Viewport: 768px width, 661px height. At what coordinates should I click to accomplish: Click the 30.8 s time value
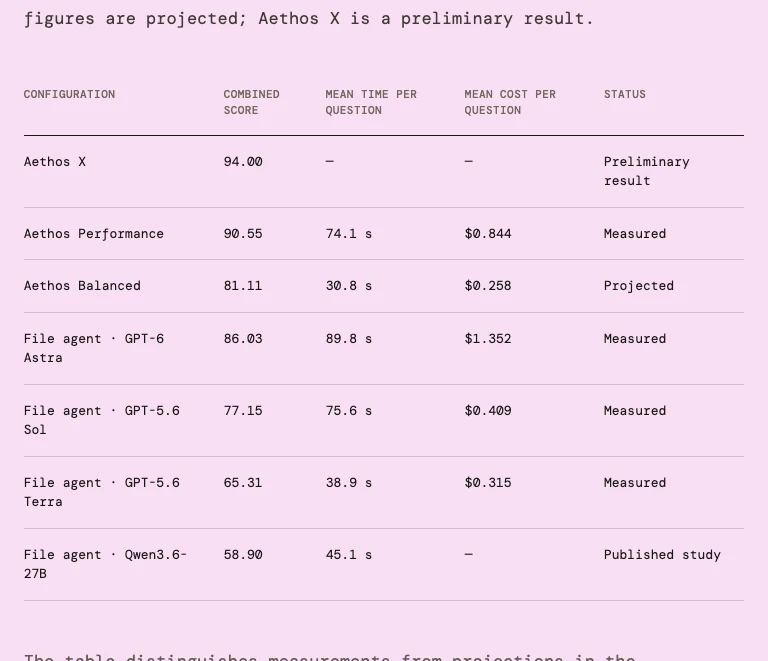[x=349, y=285]
